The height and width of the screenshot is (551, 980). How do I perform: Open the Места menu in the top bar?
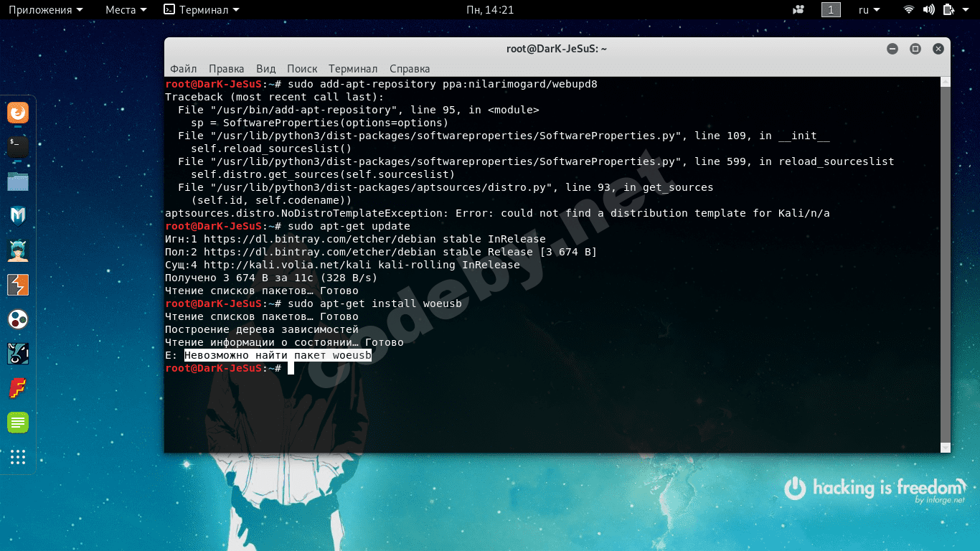tap(126, 10)
